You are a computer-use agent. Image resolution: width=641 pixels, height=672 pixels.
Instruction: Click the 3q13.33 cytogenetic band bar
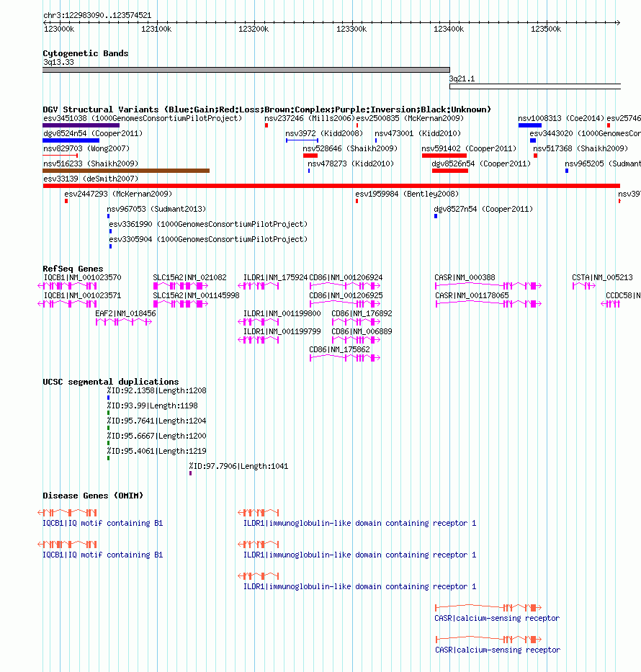click(246, 70)
